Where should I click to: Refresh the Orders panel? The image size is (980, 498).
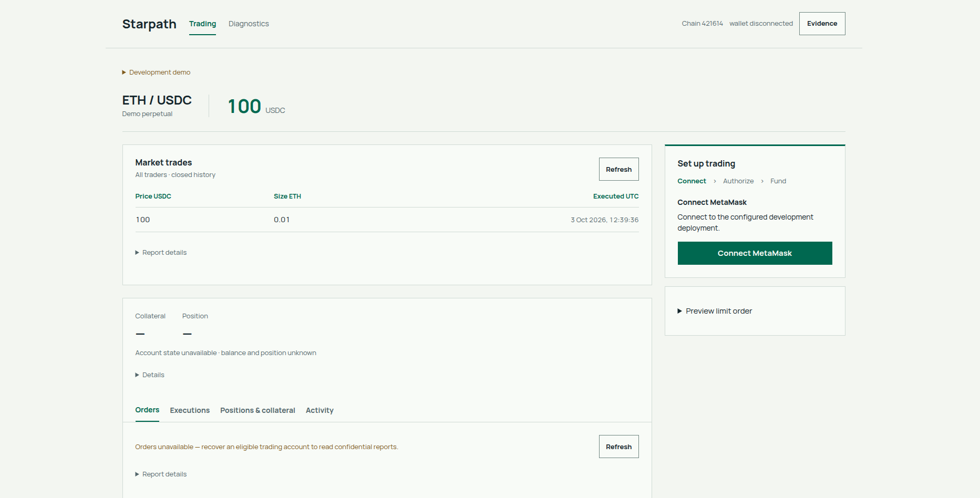coord(618,447)
